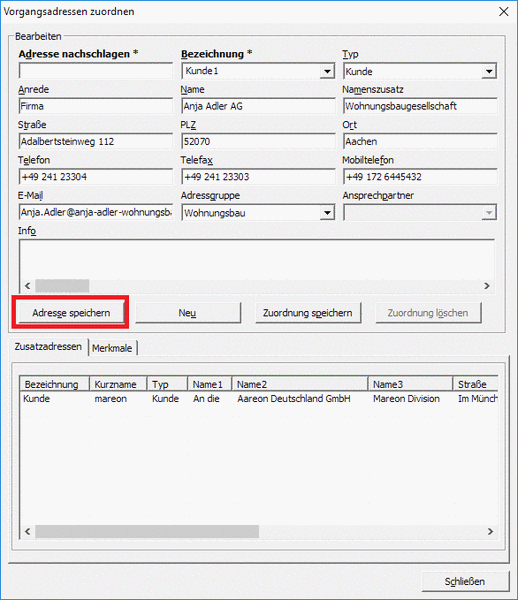Click the Name2 column header

coord(300,384)
